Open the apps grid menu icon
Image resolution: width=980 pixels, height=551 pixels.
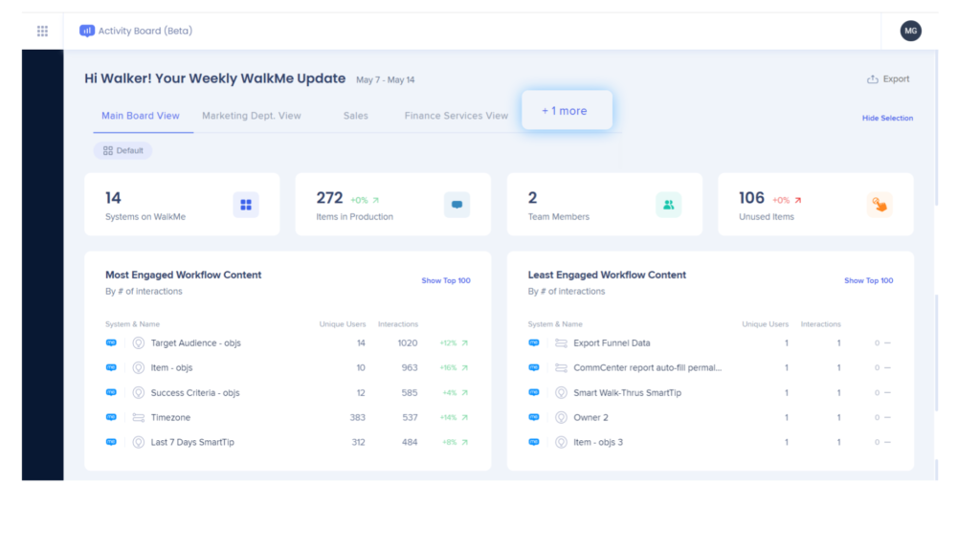(x=42, y=31)
